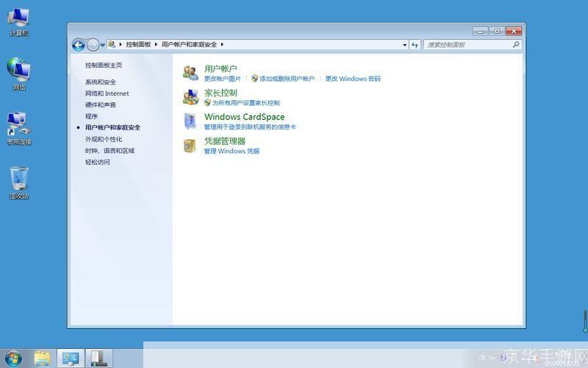Open 计算机 desktop icon
588x368 pixels.
[x=19, y=21]
